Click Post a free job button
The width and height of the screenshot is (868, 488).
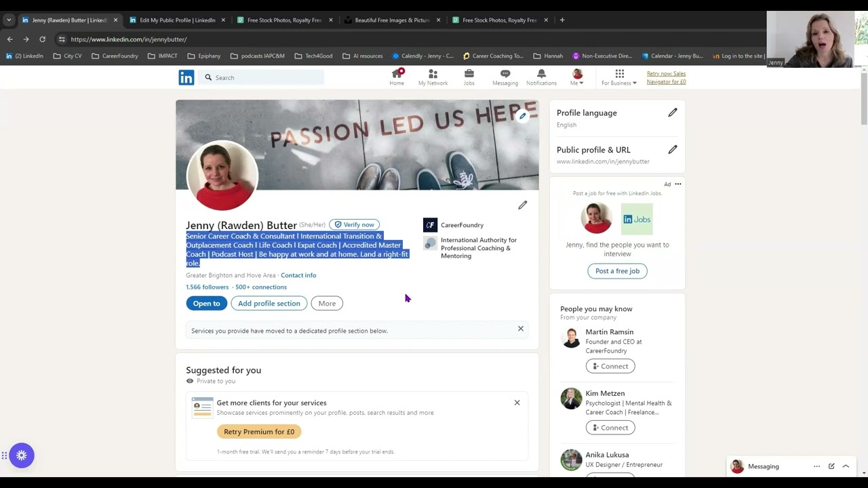pos(617,271)
